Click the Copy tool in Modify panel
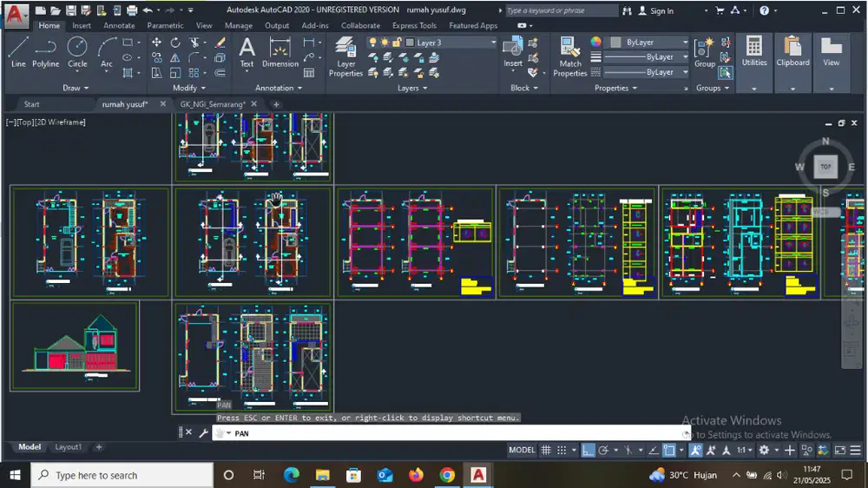Screen dimensions: 868x488 coord(156,57)
